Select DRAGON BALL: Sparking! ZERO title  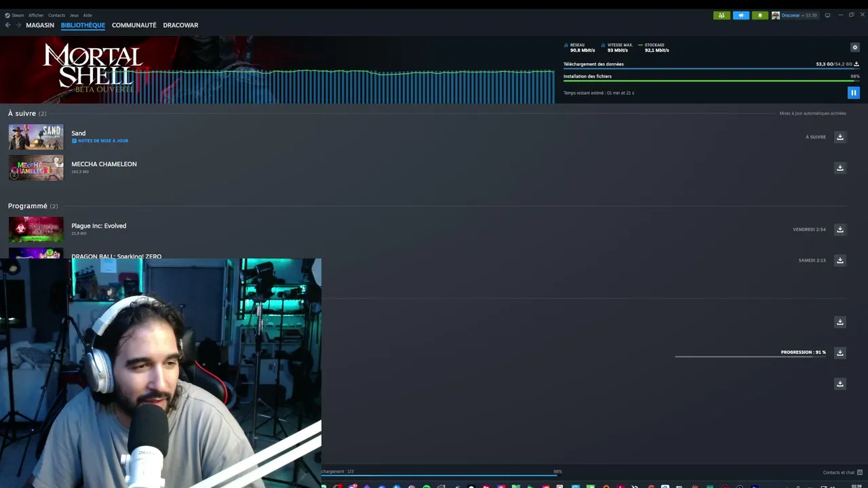coord(117,256)
